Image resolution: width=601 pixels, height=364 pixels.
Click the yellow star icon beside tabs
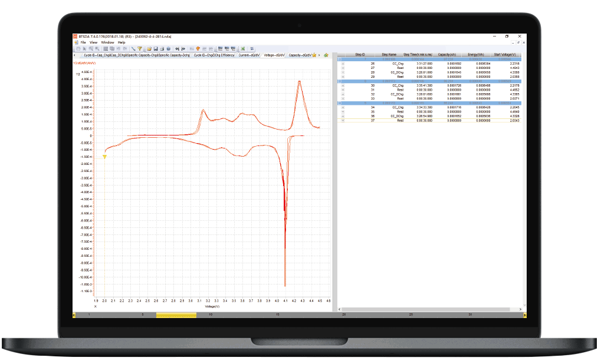[x=314, y=55]
